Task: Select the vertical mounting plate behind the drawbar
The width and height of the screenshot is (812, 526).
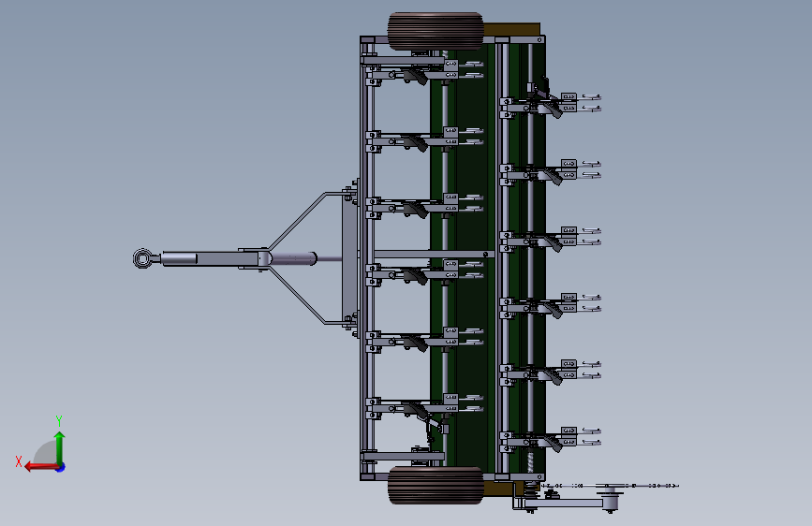Action: pyautogui.click(x=349, y=258)
